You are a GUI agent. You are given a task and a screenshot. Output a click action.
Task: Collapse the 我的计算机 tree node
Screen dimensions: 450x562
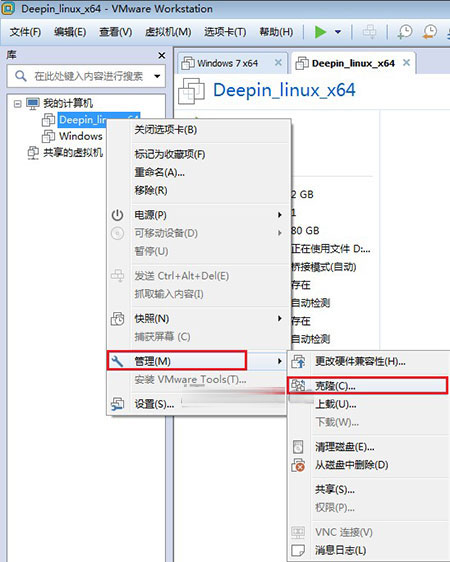(x=17, y=104)
